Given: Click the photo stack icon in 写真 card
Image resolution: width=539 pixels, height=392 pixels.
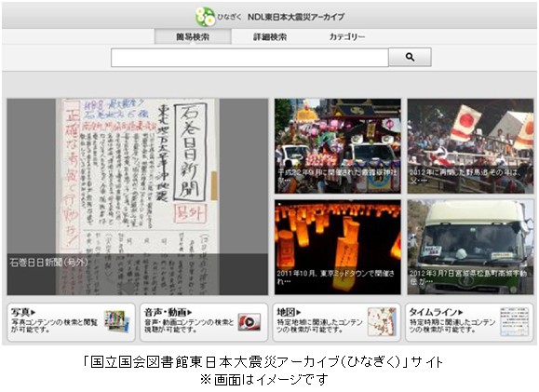Looking at the screenshot, I should click(x=117, y=321).
